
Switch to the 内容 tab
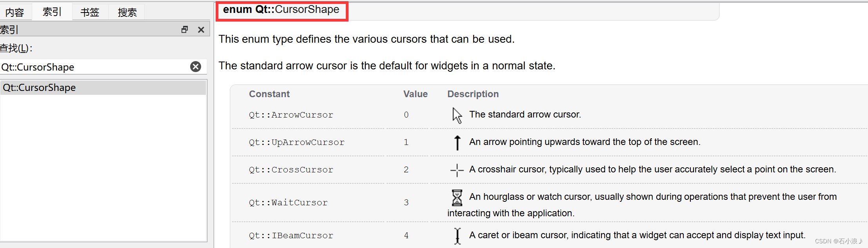(x=15, y=13)
